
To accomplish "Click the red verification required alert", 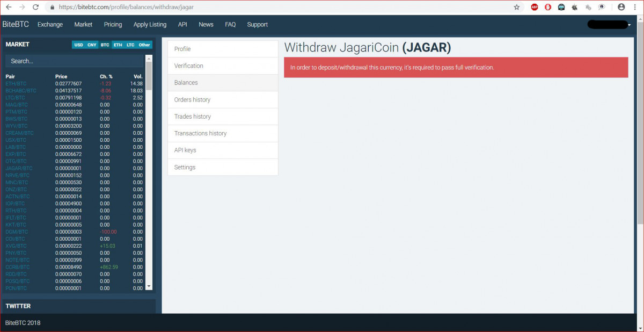I will (456, 68).
